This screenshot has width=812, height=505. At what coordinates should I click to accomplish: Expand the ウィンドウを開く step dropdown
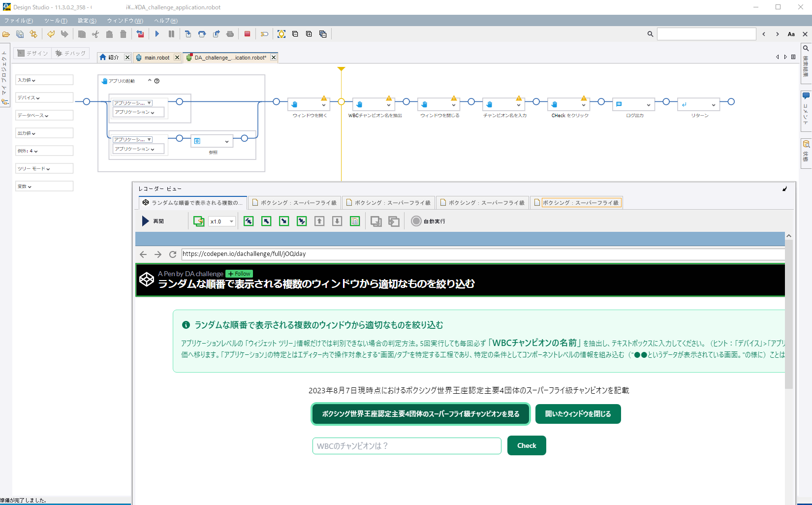pyautogui.click(x=324, y=105)
